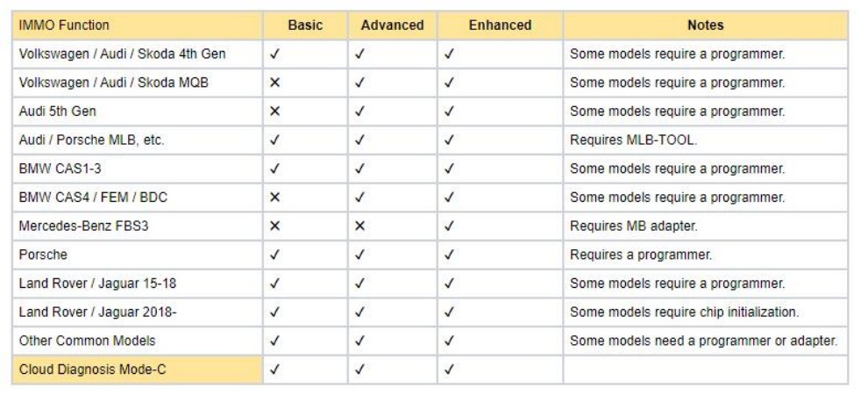Image resolution: width=868 pixels, height=395 pixels.
Task: Click the Advanced checkmark for Cloud Diagnosis Mode-C
Action: click(359, 370)
